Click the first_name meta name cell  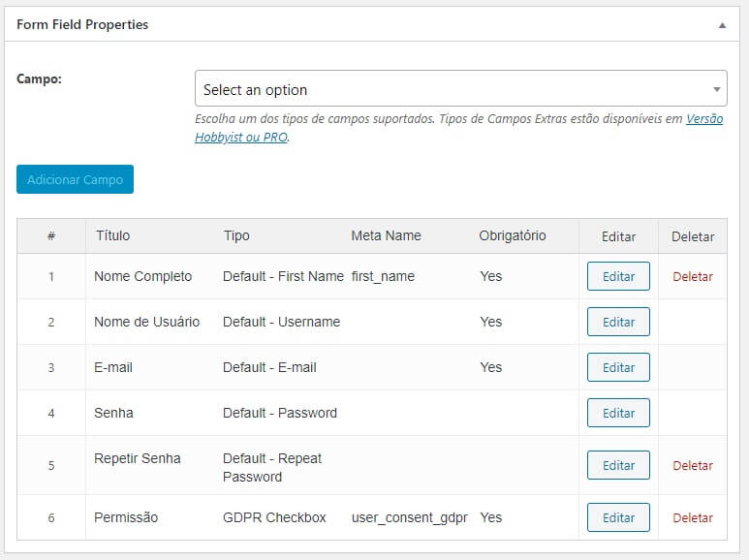383,276
